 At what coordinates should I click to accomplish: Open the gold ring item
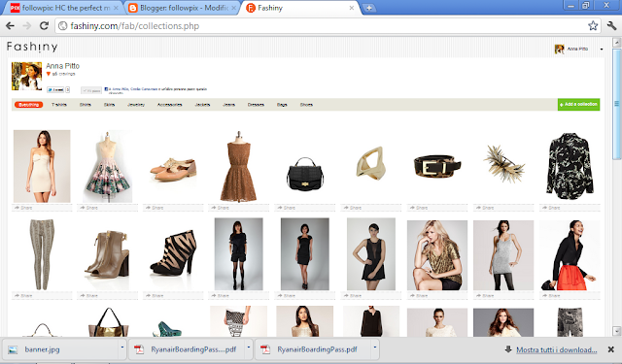tap(370, 163)
